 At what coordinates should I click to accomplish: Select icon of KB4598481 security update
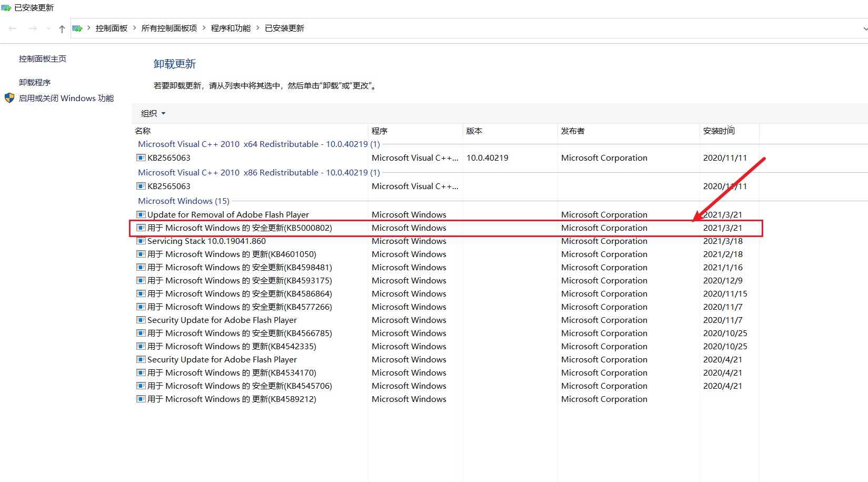point(141,267)
